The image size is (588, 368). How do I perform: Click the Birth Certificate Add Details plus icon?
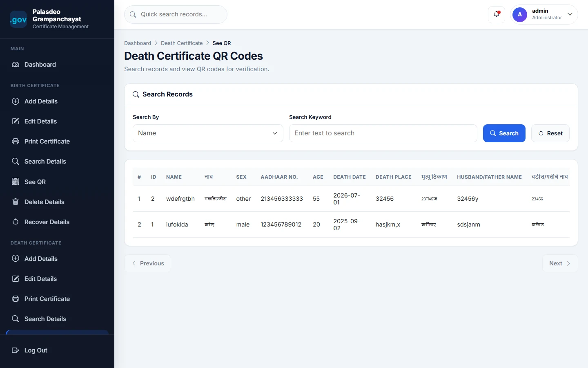click(x=16, y=101)
